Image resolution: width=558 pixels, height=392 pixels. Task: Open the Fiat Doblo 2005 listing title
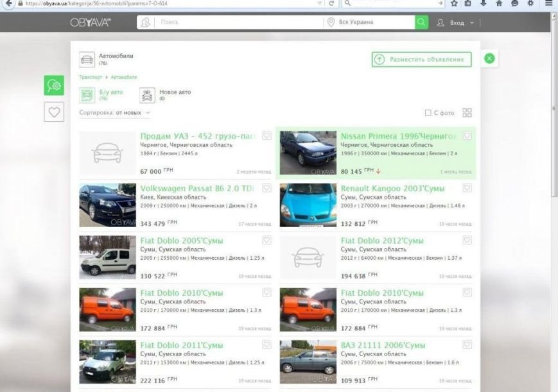pos(182,241)
